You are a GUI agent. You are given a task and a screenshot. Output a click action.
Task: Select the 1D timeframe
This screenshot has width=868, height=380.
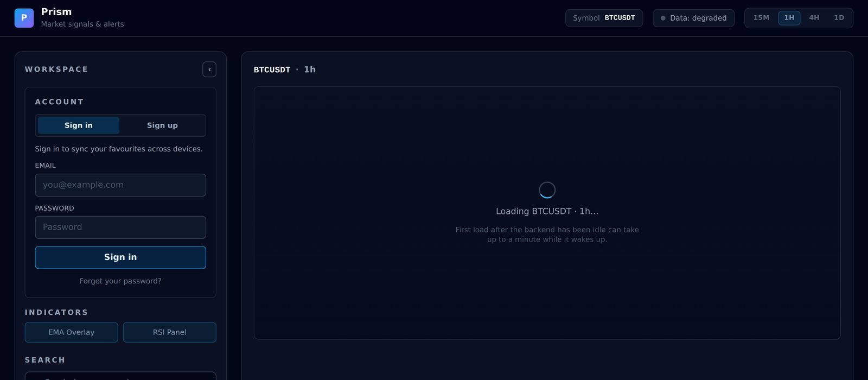839,18
